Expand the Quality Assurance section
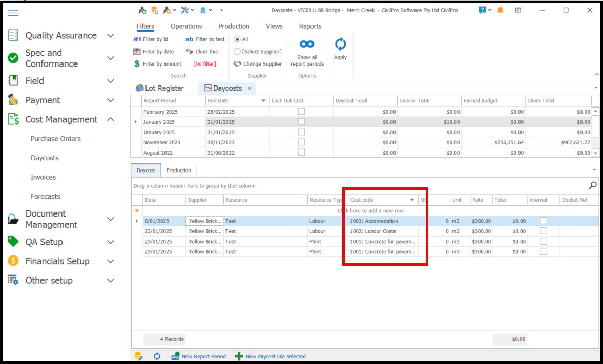Viewport: 603px width, 364px height. coord(110,36)
